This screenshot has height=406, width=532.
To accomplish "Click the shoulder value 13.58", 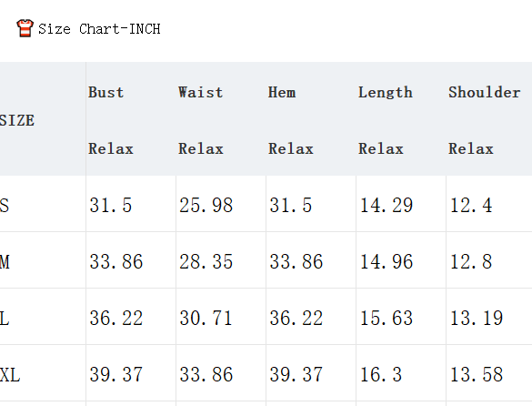I will point(476,375).
